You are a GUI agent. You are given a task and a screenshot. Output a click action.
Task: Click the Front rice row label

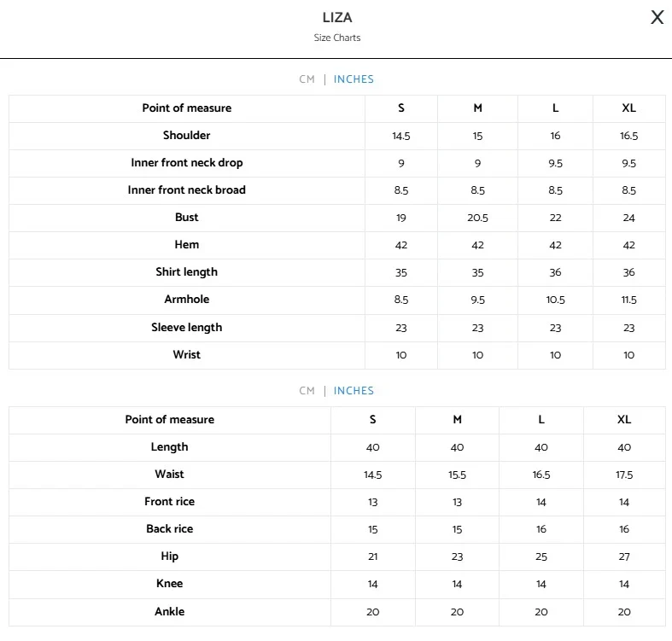coord(170,502)
